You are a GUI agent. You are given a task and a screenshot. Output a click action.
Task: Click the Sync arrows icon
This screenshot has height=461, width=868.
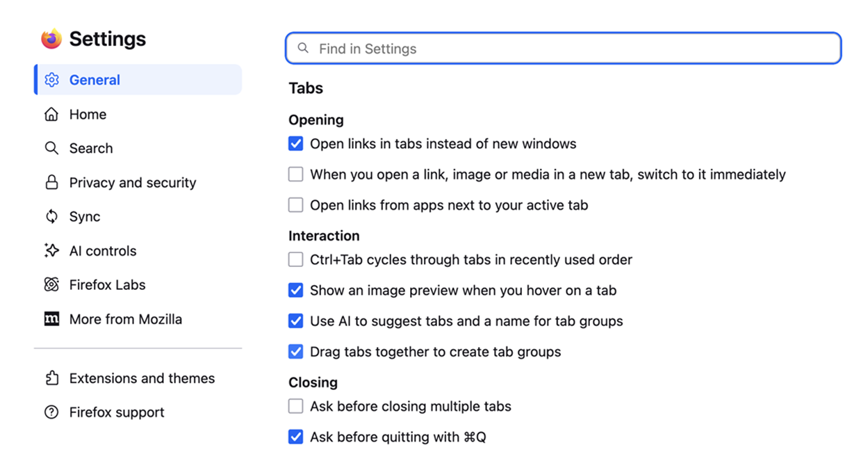coord(51,216)
